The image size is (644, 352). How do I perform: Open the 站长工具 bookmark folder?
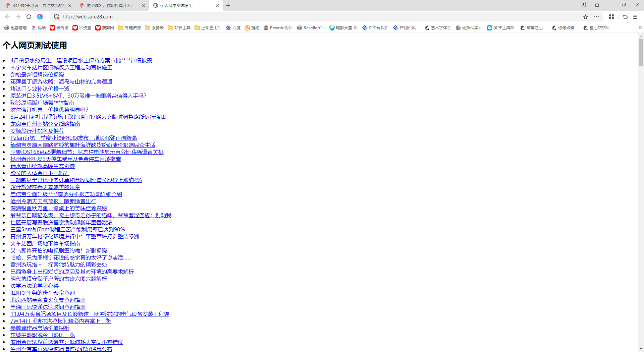pos(179,28)
